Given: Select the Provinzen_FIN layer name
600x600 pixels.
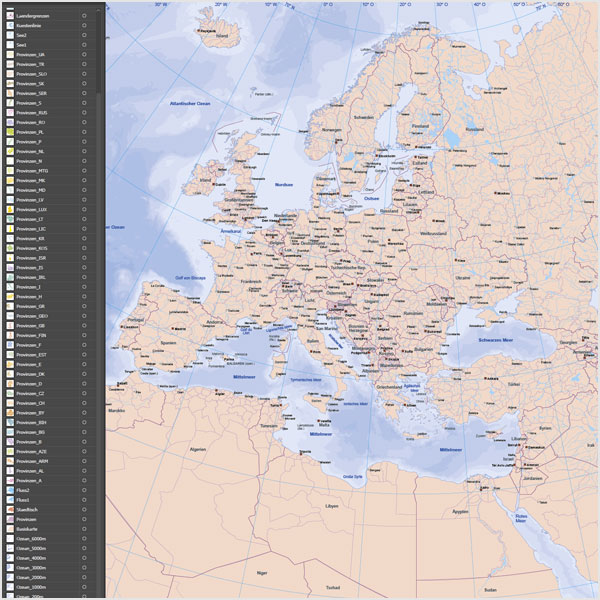Looking at the screenshot, I should tap(31, 335).
